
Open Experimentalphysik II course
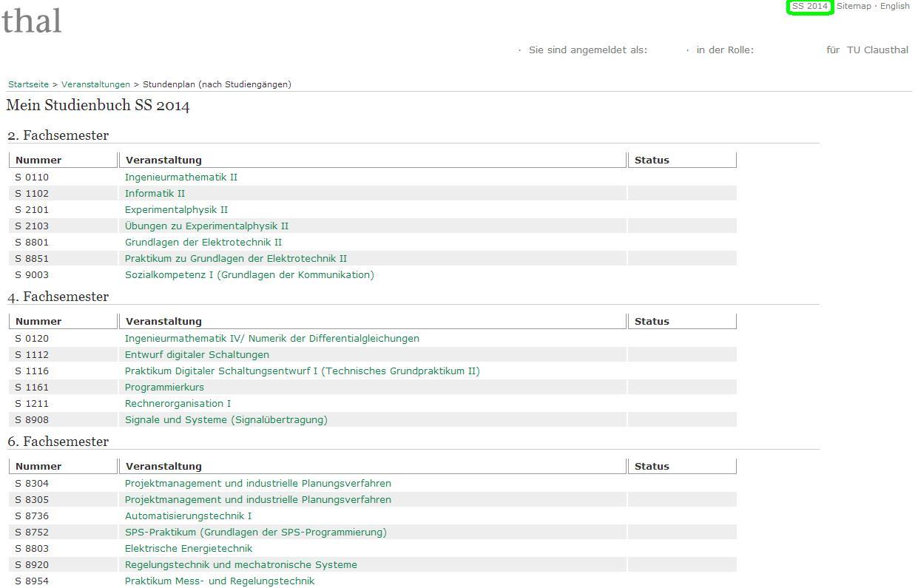[176, 210]
